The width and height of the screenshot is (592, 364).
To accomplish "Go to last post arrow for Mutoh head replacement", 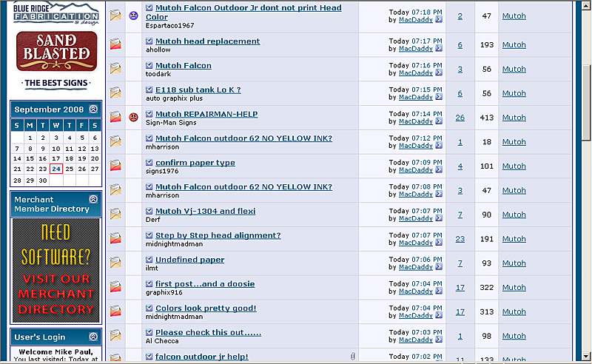I will click(x=439, y=48).
